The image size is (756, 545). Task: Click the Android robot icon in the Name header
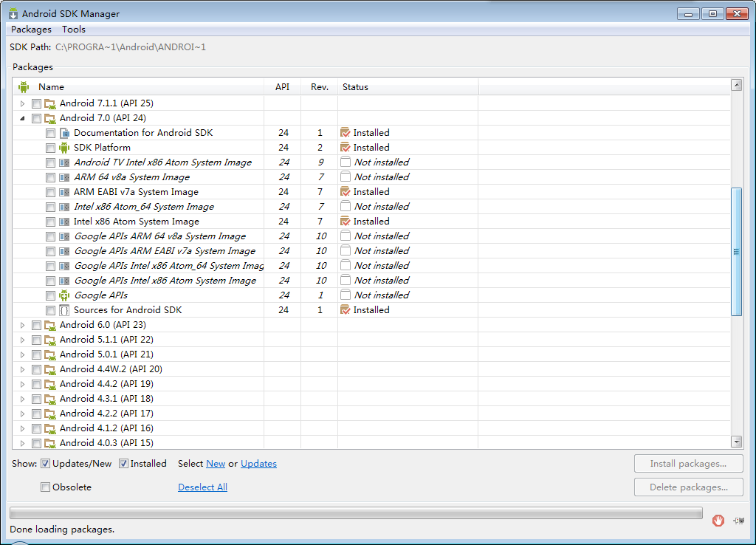click(24, 87)
